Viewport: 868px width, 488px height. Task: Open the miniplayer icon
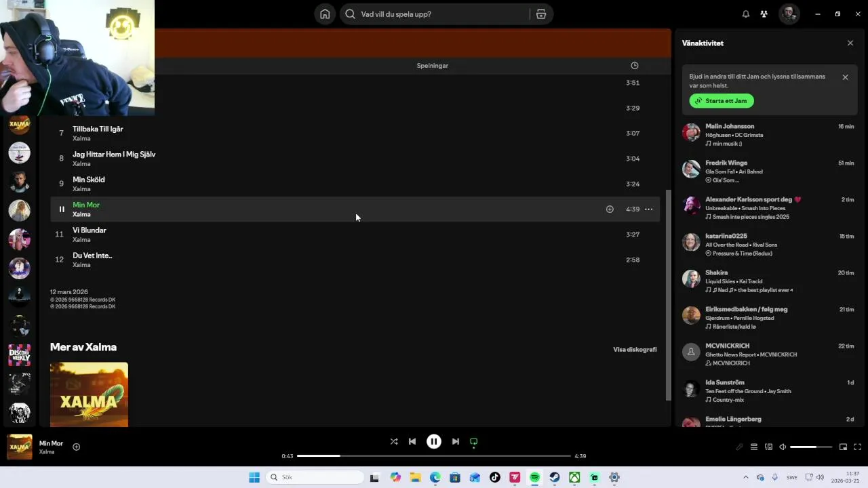click(x=844, y=447)
